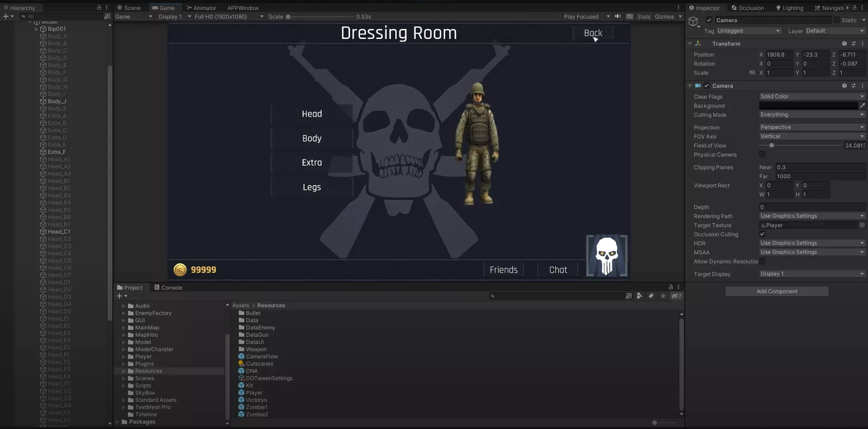Enable the Physical Camera checkbox
Viewport: 868px width, 429px height.
pos(762,155)
